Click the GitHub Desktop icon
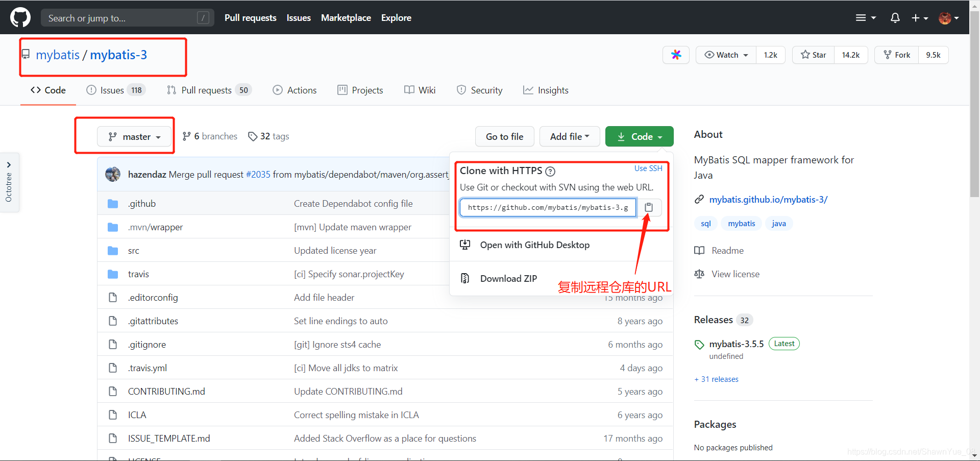Screen dimensions: 980x461 point(465,245)
